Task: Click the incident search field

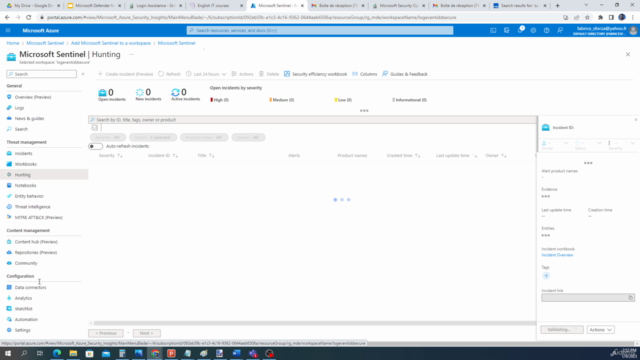Action: (x=312, y=120)
